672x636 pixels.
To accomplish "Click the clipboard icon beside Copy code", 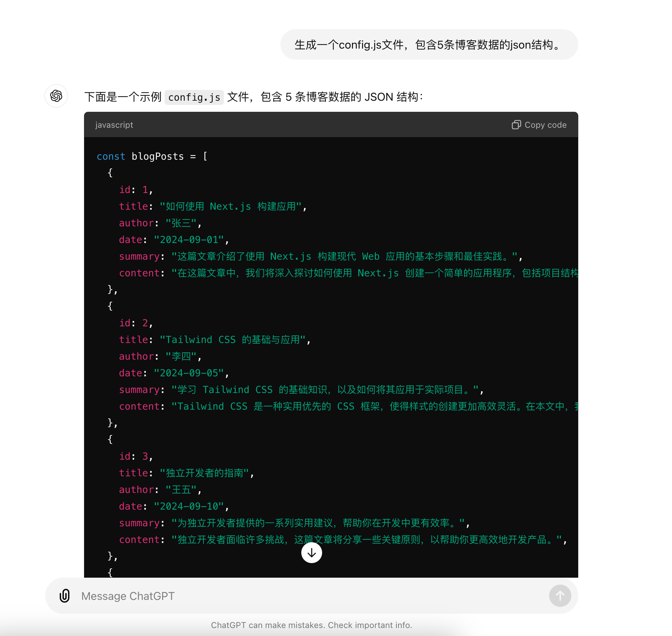I will (516, 125).
